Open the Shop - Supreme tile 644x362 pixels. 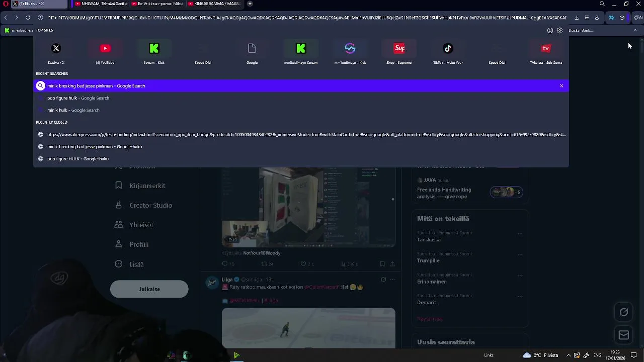point(399,53)
